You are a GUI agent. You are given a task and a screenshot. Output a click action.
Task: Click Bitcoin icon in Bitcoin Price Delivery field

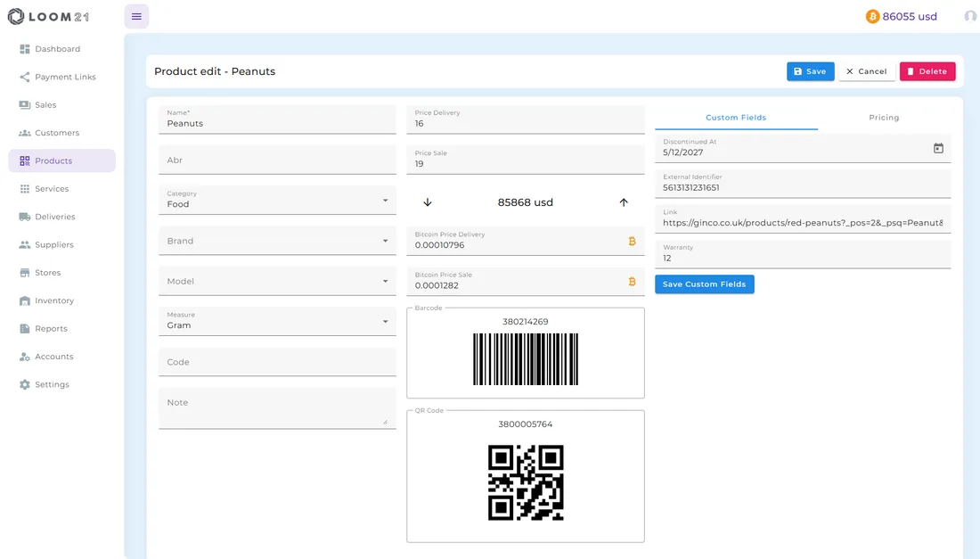point(632,242)
